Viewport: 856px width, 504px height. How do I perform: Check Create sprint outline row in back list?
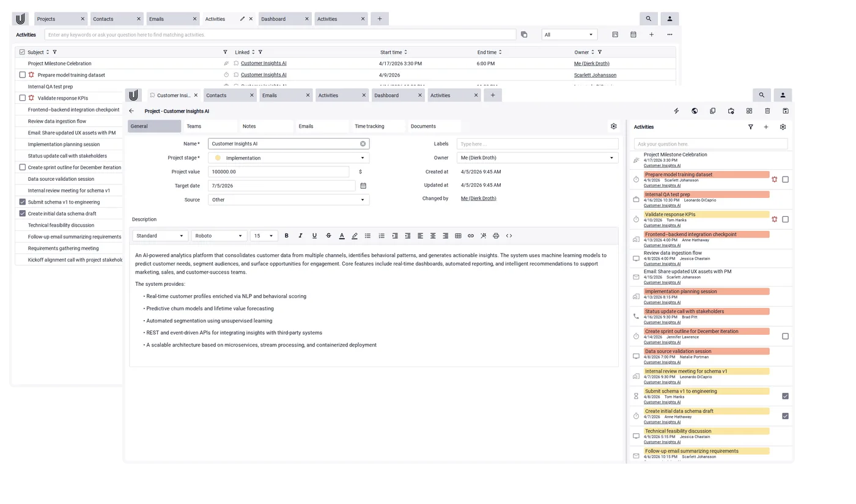[23, 167]
